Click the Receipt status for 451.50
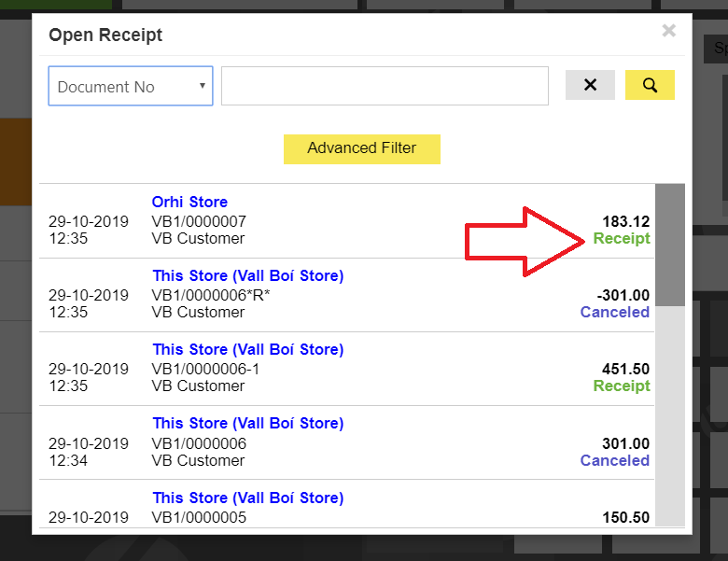Screen dimensions: 728x561 (622, 386)
